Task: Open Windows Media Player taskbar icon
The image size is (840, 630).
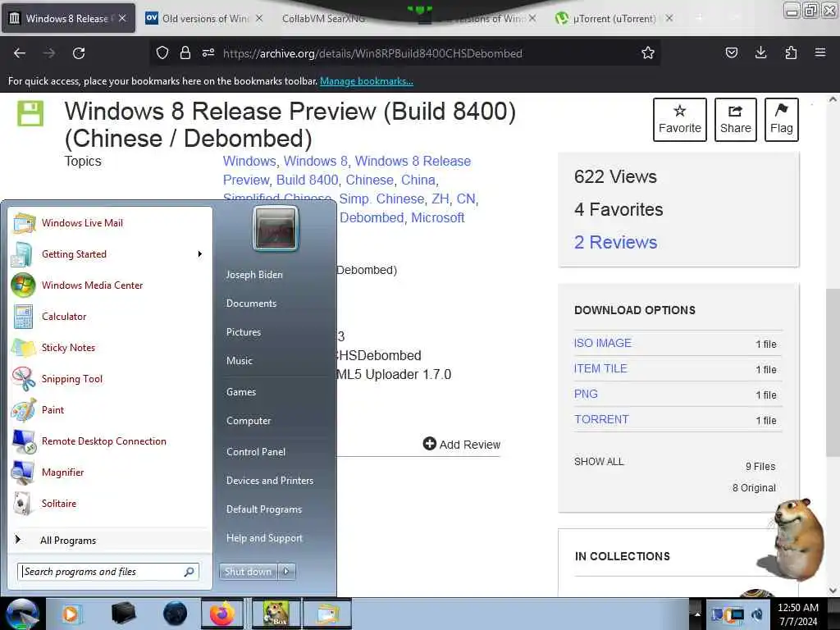Action: 71,614
